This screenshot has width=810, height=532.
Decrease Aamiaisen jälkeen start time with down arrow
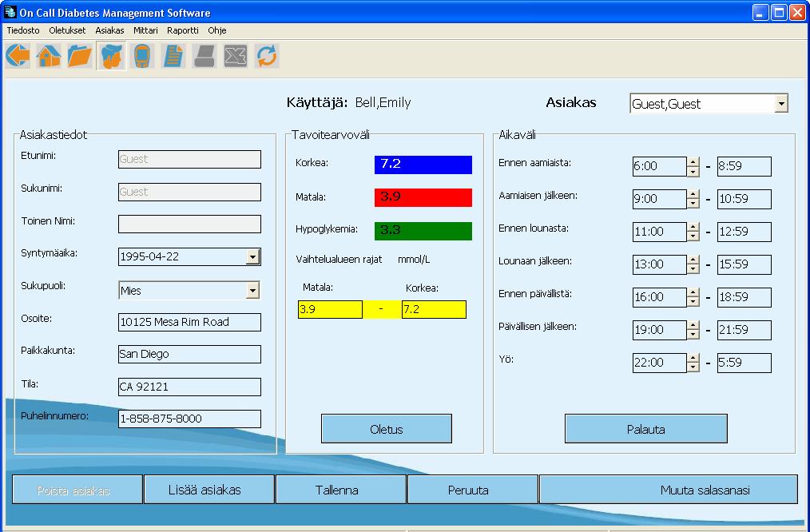pos(693,204)
